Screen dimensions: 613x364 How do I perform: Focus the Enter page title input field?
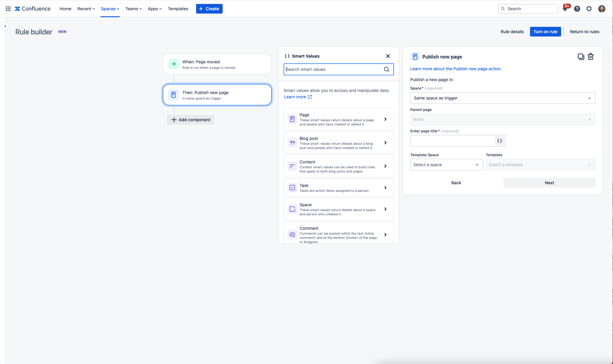click(x=453, y=141)
